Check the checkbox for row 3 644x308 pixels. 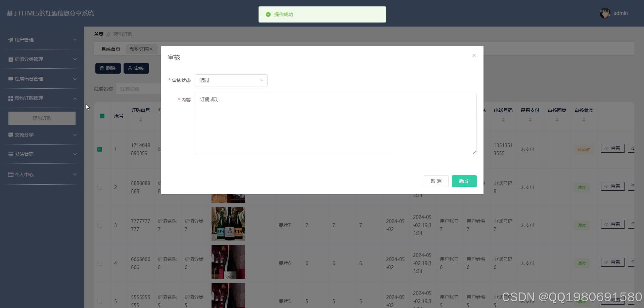point(100,225)
